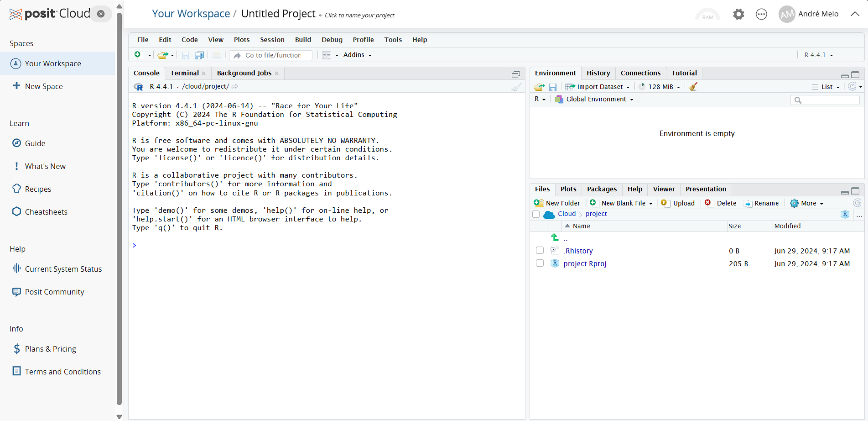Toggle the select all files checkbox
868x421 pixels.
(x=536, y=214)
